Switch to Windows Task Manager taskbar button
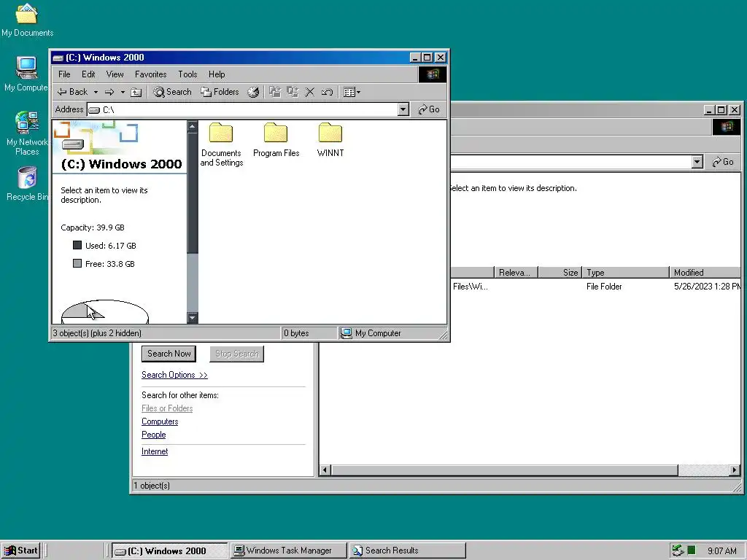This screenshot has width=747, height=560. 289,551
